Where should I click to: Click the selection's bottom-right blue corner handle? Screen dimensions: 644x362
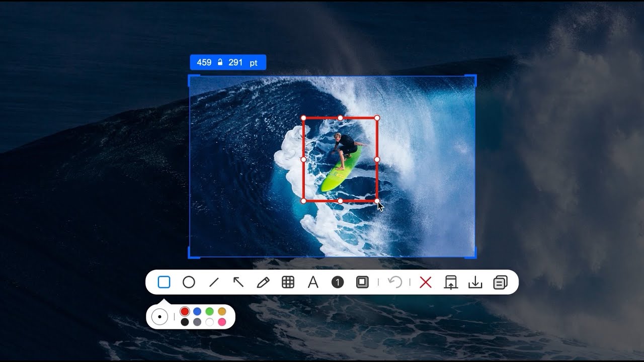pos(474,256)
